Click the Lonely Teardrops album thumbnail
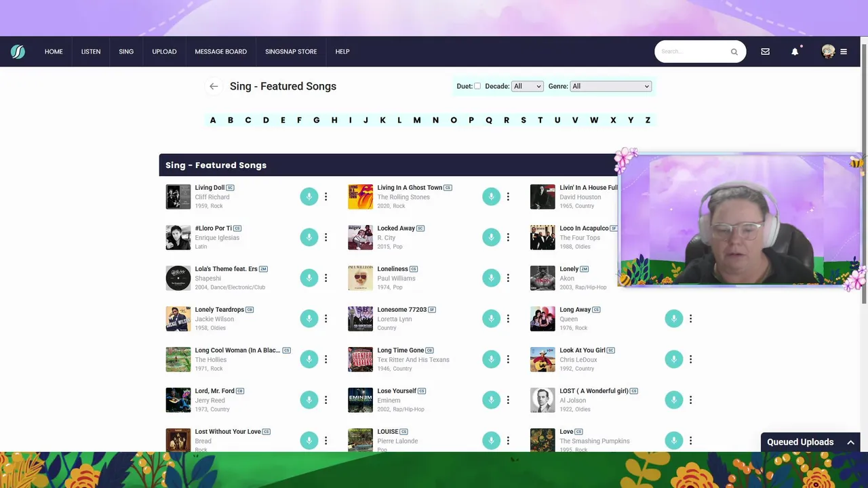868x488 pixels. pos(178,319)
